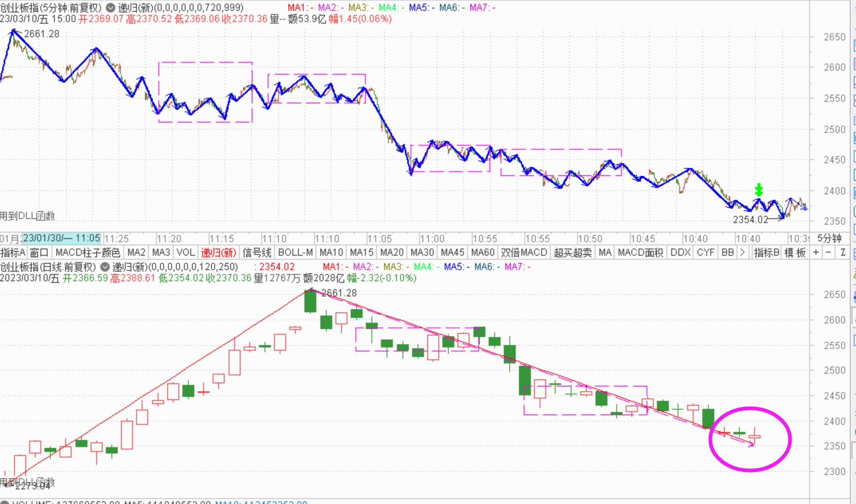Screen dimensions: 856x504
Task: Select the VOL volume indicator tab
Action: 186,253
